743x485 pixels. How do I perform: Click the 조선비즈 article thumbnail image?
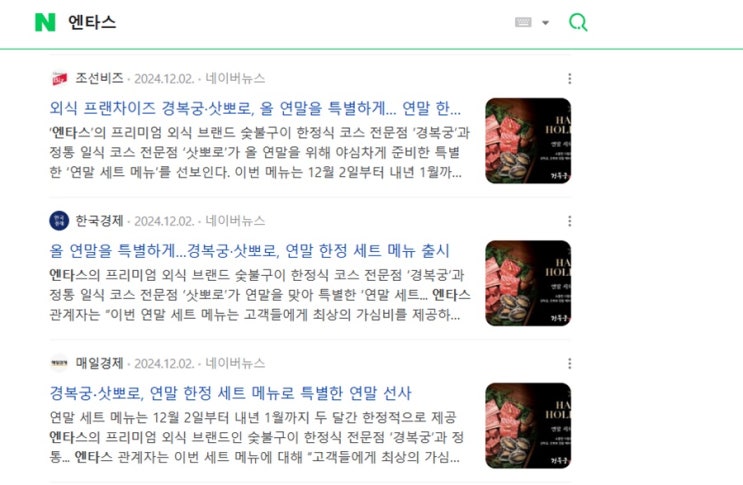click(528, 141)
